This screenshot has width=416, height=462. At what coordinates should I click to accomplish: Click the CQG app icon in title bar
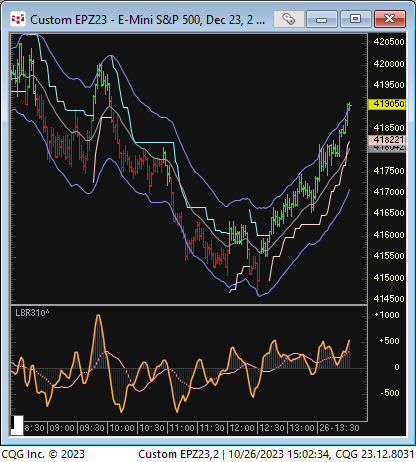pyautogui.click(x=18, y=19)
